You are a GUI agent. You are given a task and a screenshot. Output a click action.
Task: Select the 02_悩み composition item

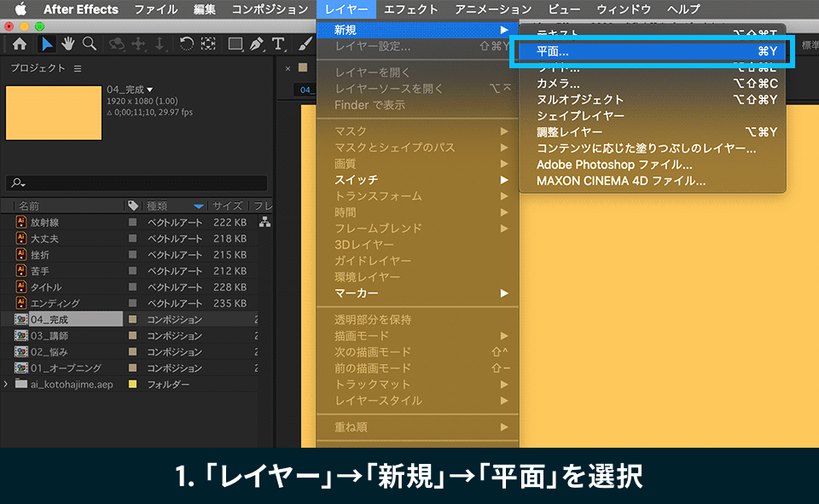49,351
